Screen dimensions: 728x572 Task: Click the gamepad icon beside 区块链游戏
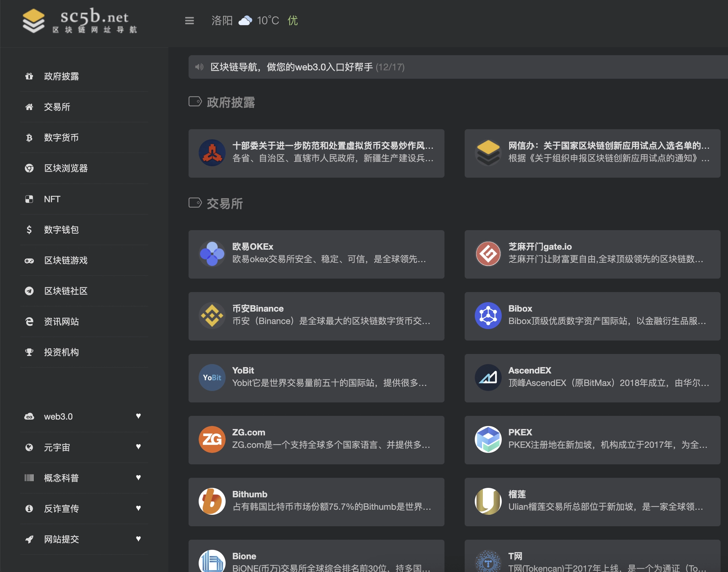[29, 260]
